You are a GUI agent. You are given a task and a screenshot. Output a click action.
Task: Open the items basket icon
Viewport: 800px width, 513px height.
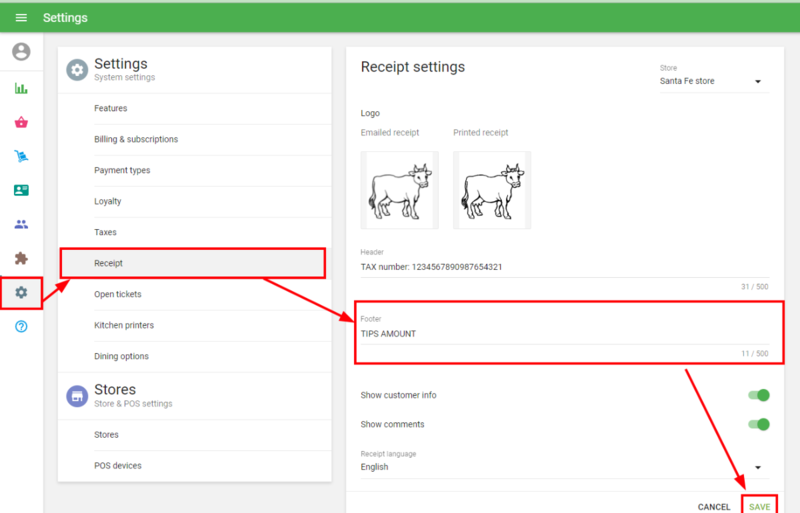(21, 122)
